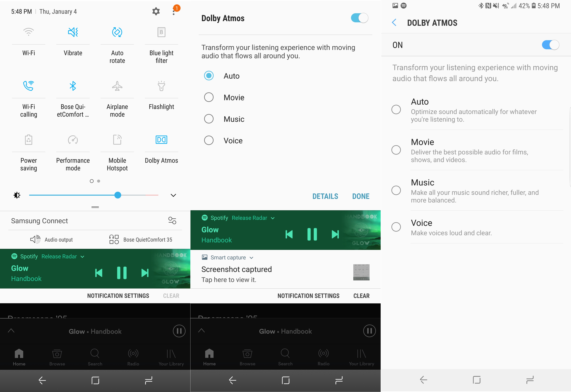Open the Samsung Connect settings icon
571x392 pixels.
click(x=172, y=220)
